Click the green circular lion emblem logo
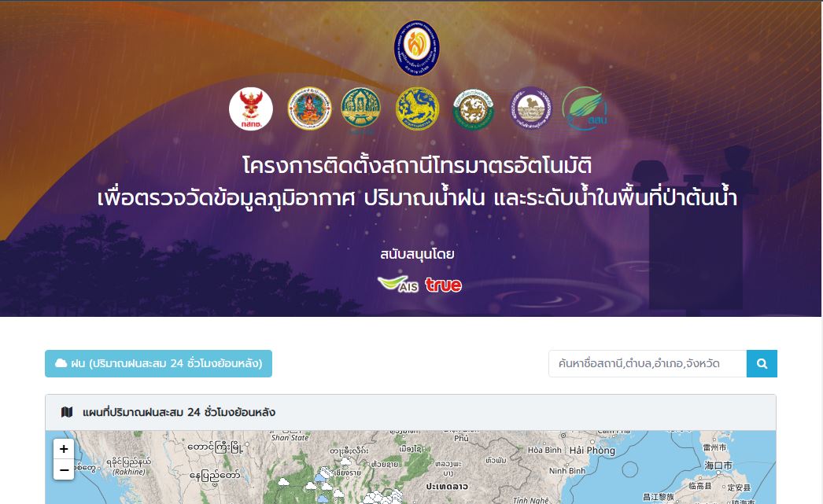The image size is (823, 504). pyautogui.click(x=474, y=109)
